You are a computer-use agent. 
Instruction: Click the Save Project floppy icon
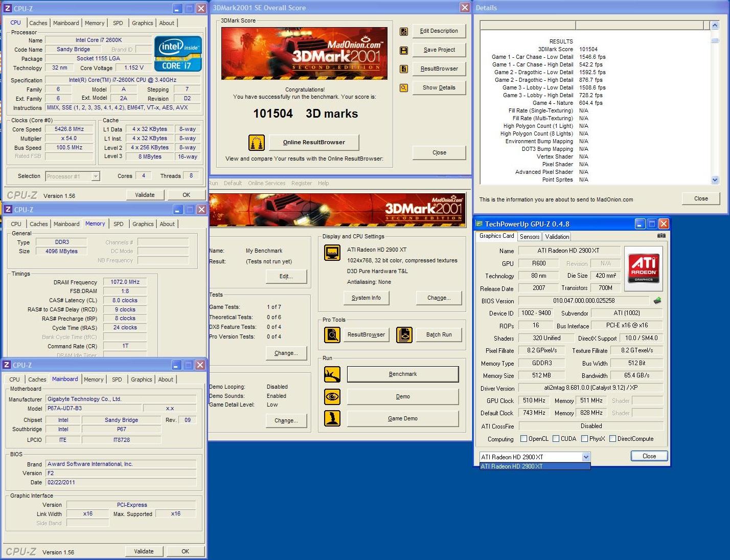[404, 51]
